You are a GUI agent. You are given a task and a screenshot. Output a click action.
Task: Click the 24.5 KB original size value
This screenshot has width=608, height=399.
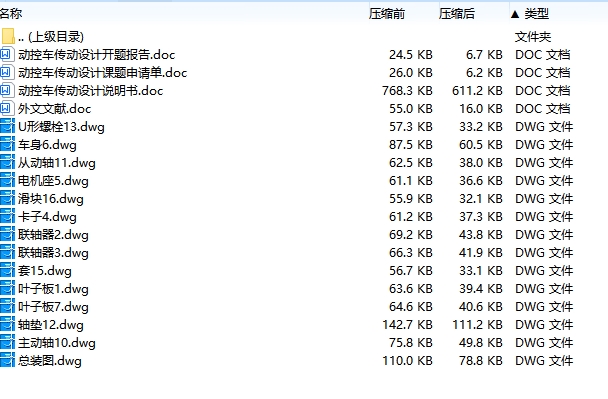click(411, 55)
